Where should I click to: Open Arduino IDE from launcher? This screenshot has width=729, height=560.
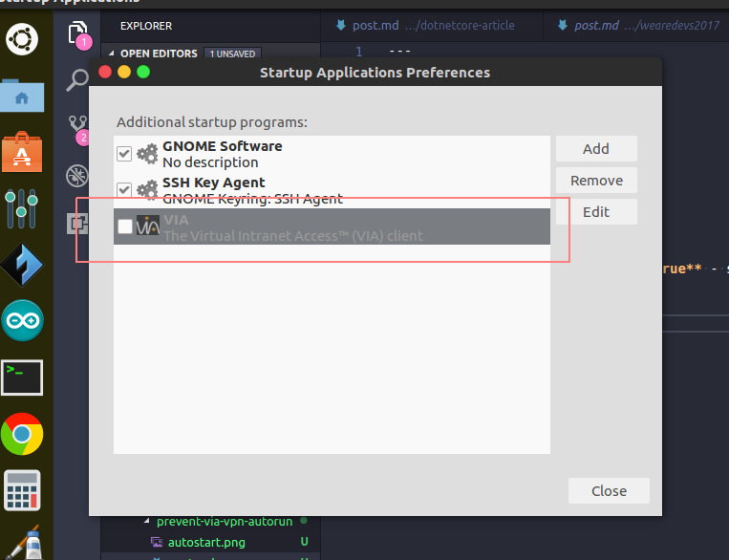pos(22,320)
